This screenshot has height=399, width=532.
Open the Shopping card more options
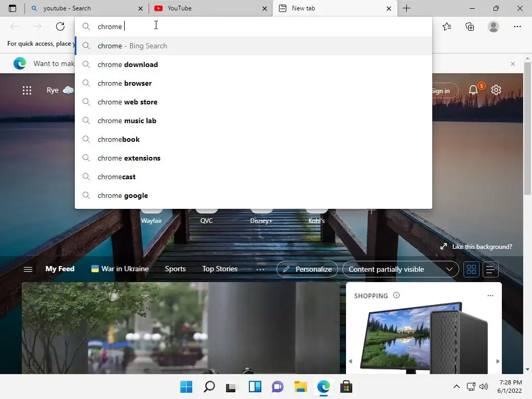(x=490, y=296)
